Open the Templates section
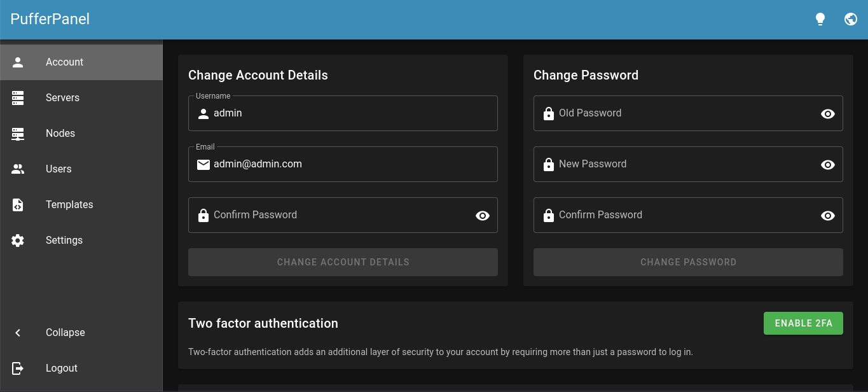Image resolution: width=868 pixels, height=392 pixels. pyautogui.click(x=69, y=204)
